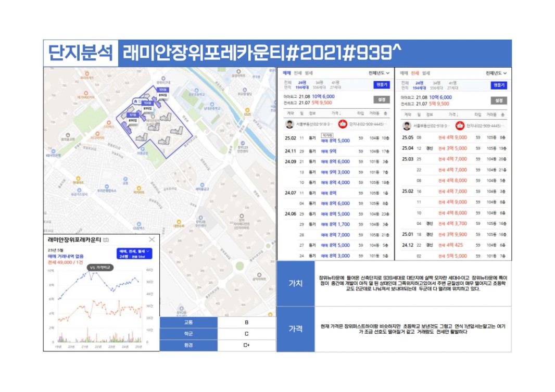Select the KB국민은행 bank marker

[x=54, y=151]
